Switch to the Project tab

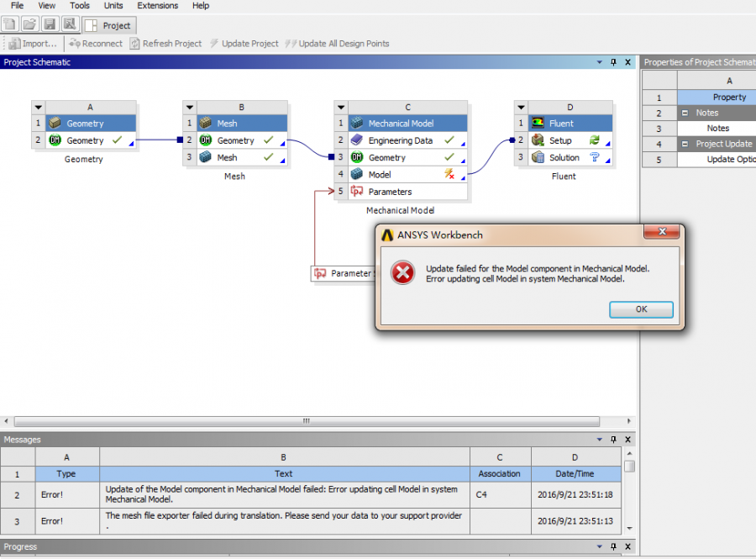(x=109, y=25)
